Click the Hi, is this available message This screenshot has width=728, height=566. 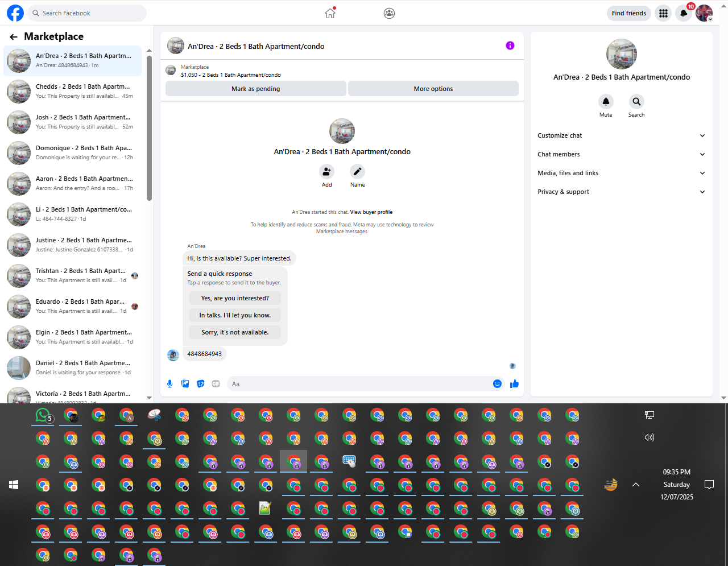pyautogui.click(x=239, y=258)
